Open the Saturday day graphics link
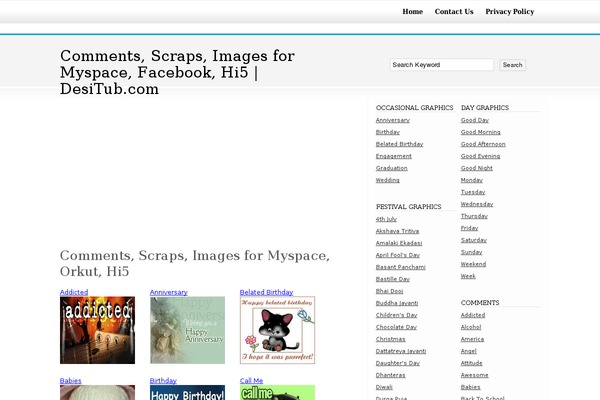Screen dimensions: 600x400 coord(474,240)
